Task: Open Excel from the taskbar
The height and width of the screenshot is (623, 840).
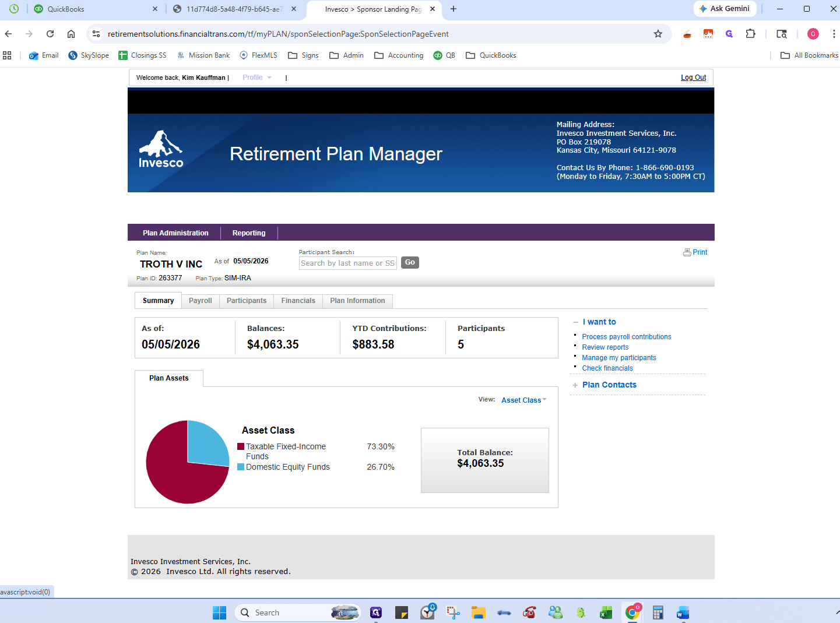Action: pyautogui.click(x=606, y=613)
